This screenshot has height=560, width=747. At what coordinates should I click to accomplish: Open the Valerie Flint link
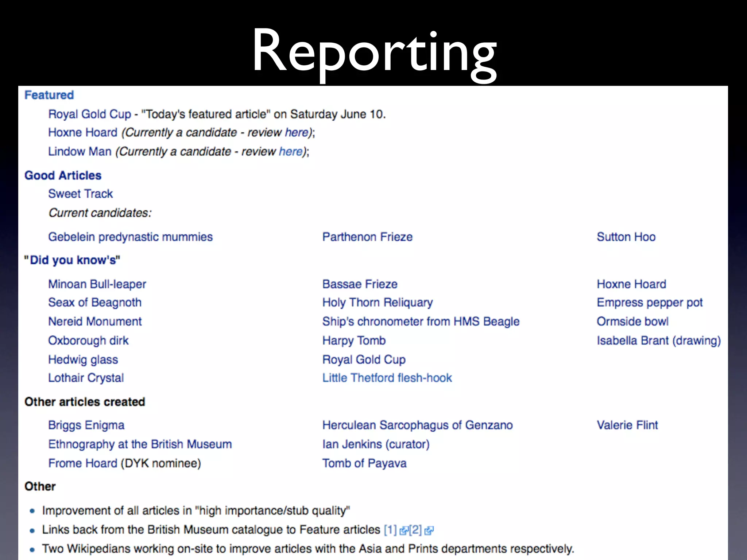point(627,425)
